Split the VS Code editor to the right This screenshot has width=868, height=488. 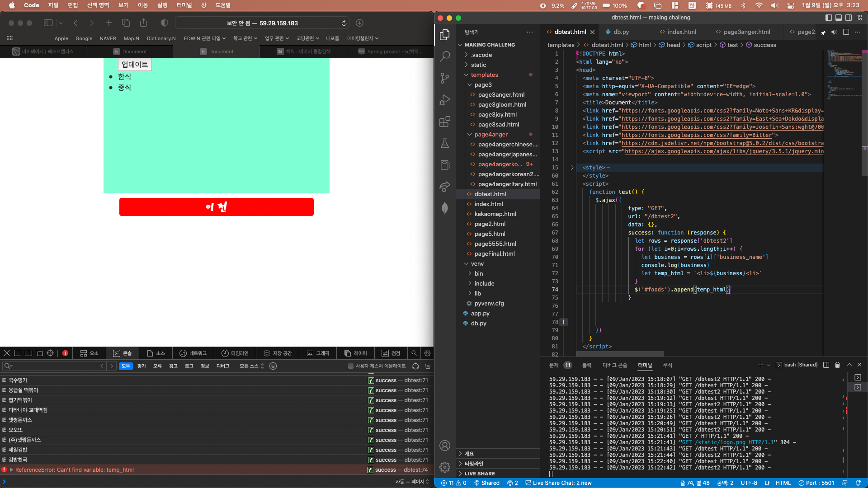[x=846, y=32]
